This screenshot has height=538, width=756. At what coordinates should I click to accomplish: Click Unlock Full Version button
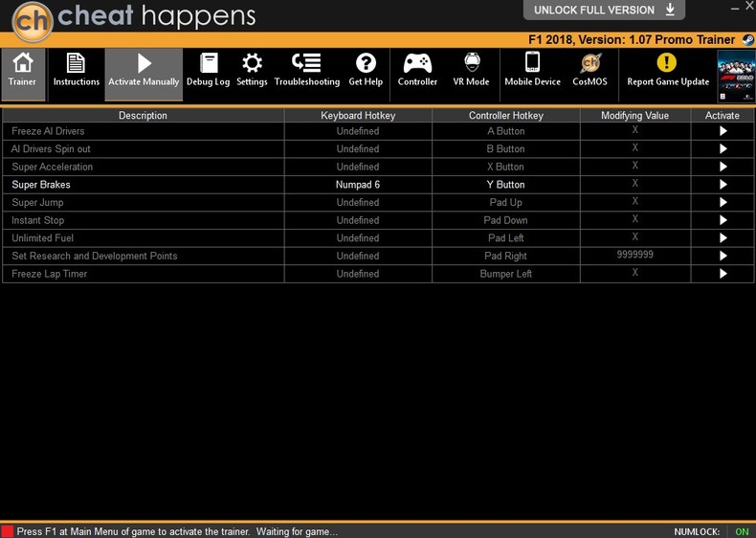[x=604, y=10]
